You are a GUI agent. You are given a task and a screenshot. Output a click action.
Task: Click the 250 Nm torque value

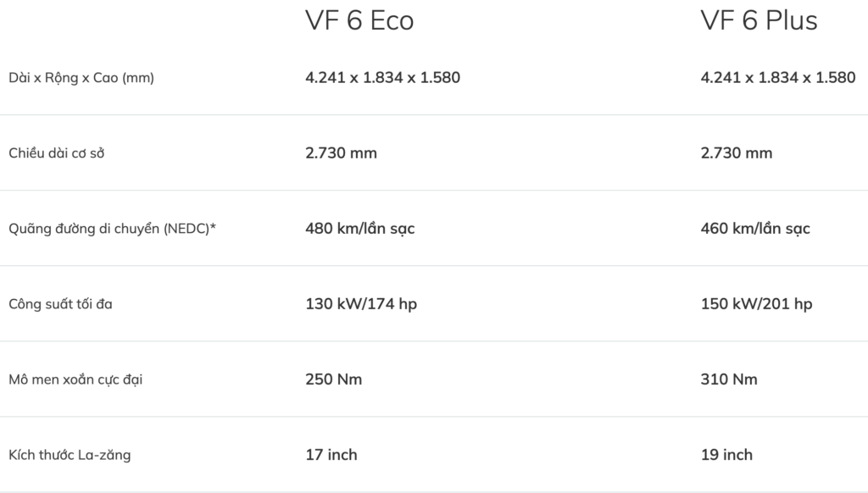coord(333,379)
